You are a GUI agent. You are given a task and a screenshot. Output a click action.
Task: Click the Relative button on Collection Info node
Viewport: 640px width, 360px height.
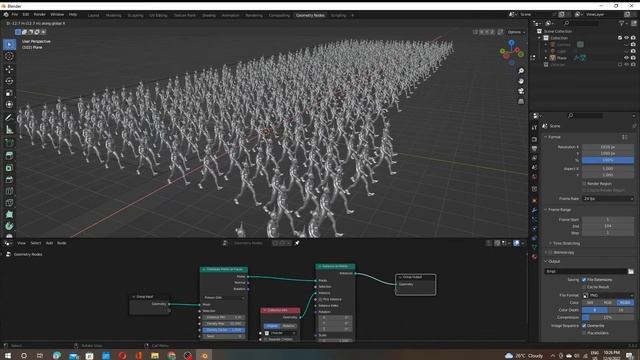288,326
